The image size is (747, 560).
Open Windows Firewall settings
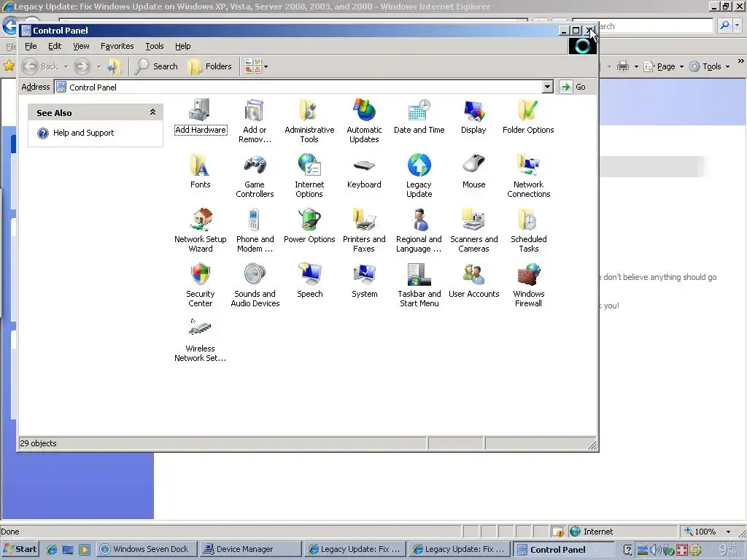click(x=528, y=285)
